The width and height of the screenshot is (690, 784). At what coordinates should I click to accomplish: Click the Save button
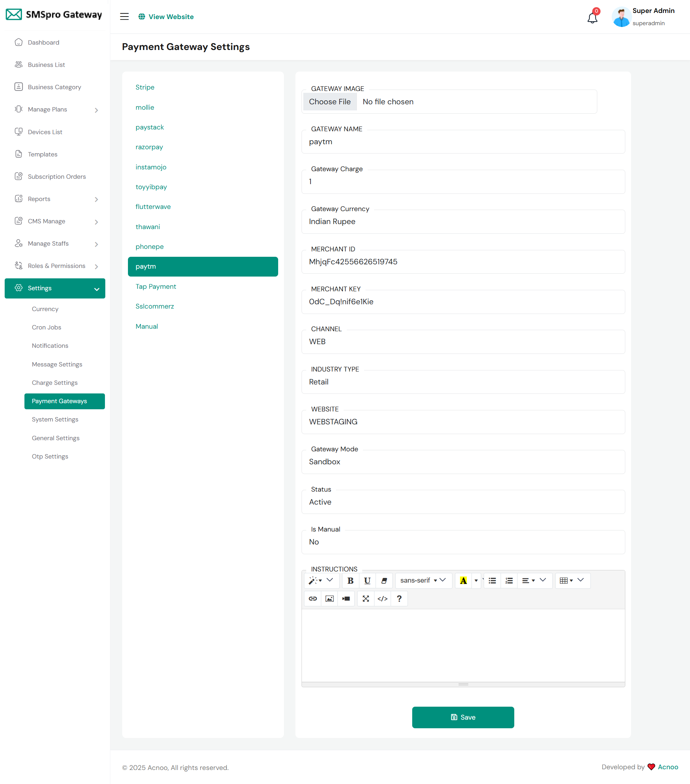pyautogui.click(x=463, y=717)
